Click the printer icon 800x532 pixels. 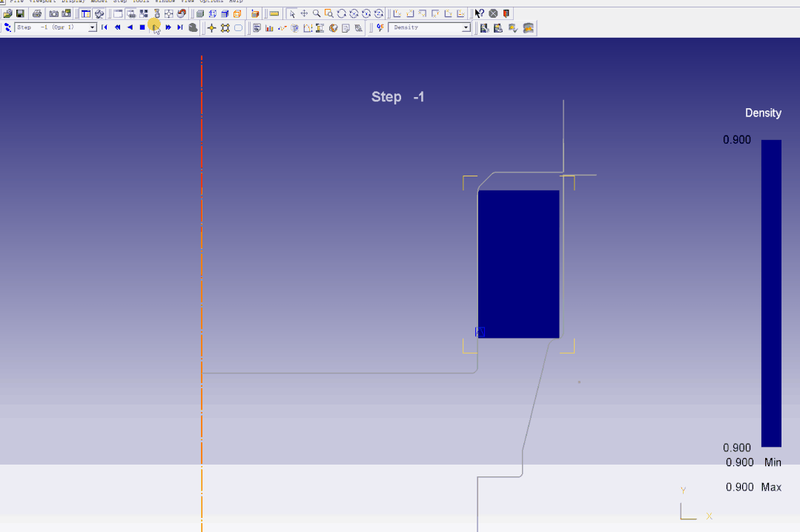pos(37,14)
